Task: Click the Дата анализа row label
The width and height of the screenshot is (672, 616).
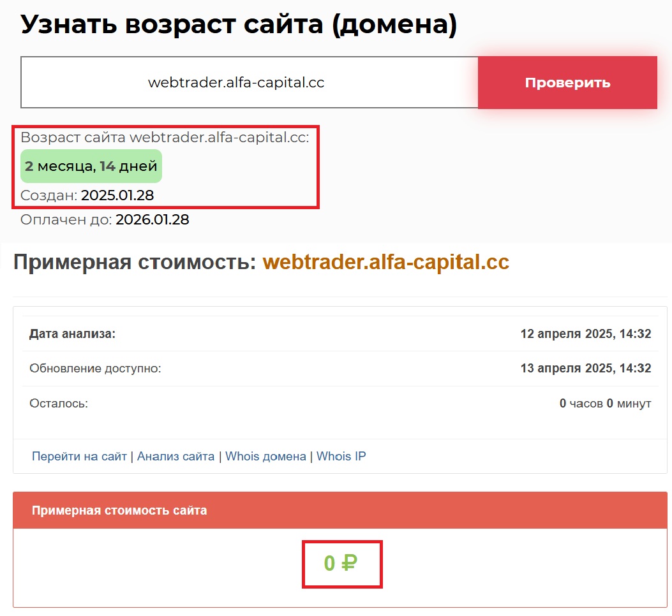Action: (x=72, y=334)
